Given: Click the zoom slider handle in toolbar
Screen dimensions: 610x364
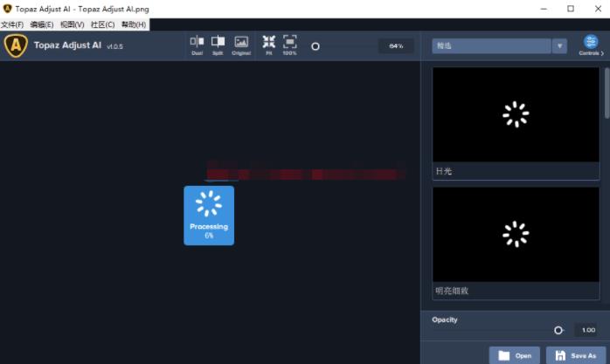Looking at the screenshot, I should [315, 46].
